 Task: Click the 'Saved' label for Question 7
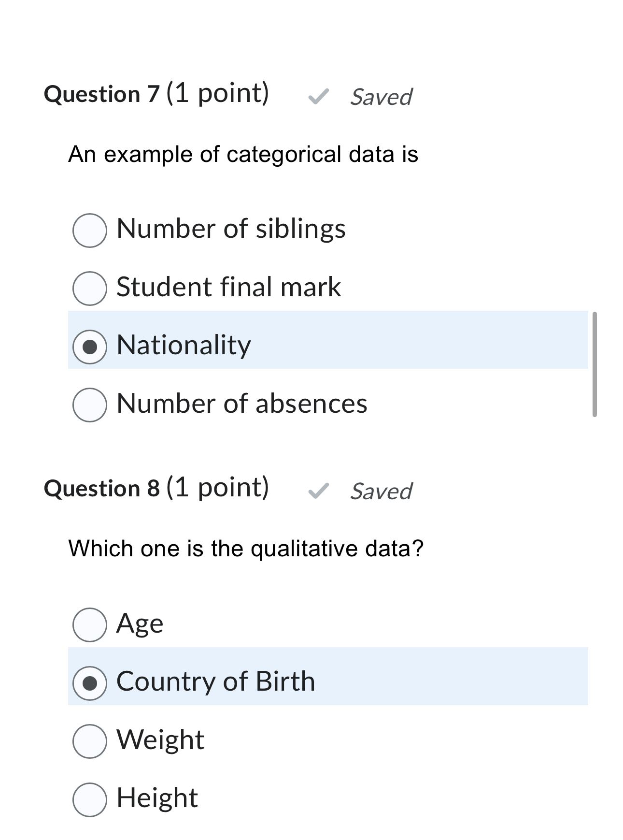381,97
